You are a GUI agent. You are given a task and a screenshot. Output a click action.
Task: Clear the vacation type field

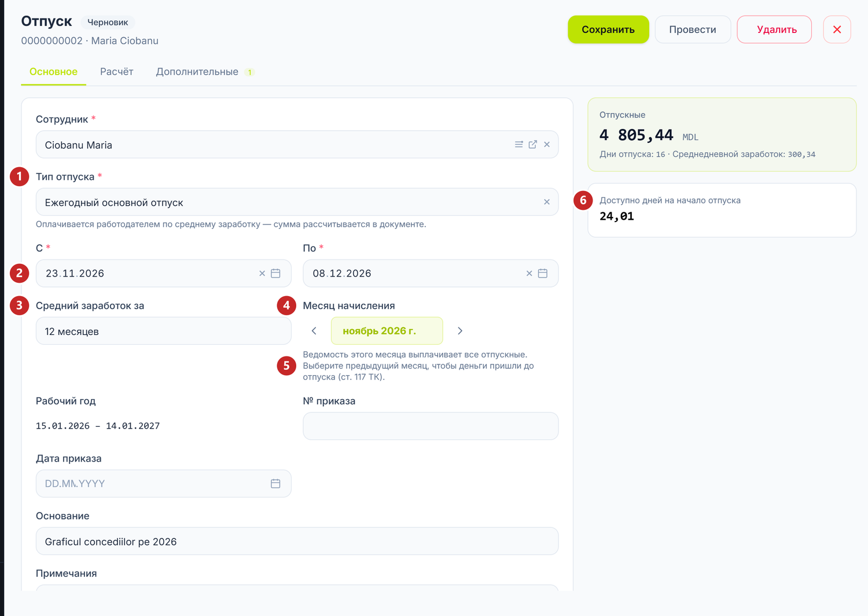click(547, 202)
